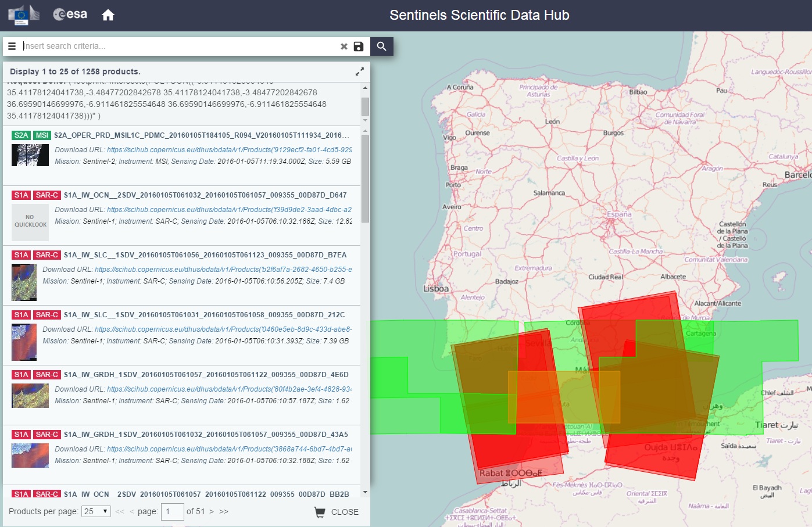
Task: Click the ESA logo in the header
Action: pos(70,15)
